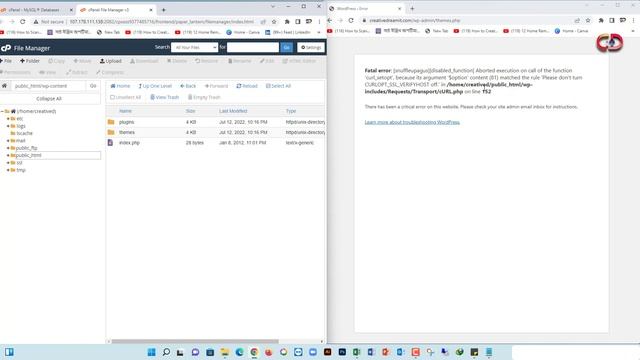Reload the left browser window page
Image resolution: width=640 pixels, height=360 pixels.
coord(22,22)
